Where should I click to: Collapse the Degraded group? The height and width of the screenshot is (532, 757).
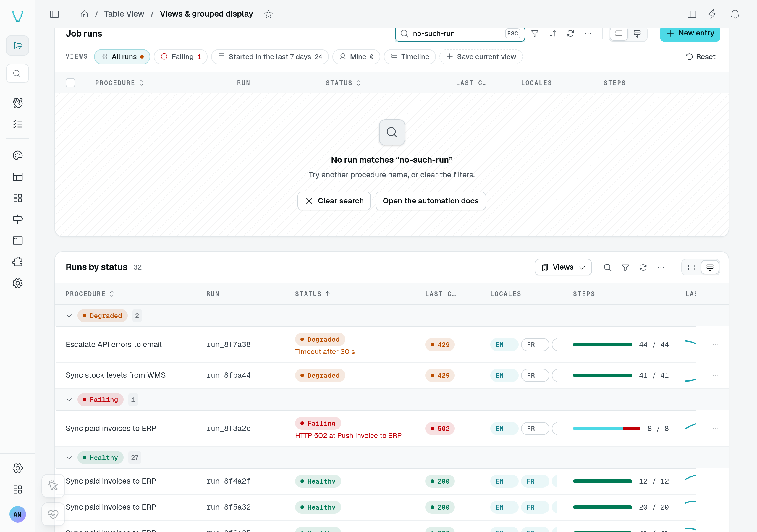click(69, 316)
